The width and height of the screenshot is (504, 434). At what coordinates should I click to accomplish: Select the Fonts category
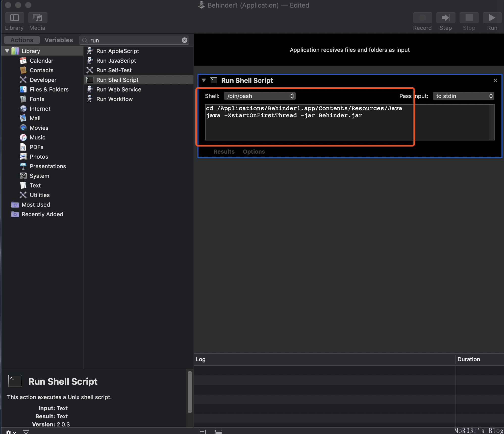click(x=37, y=99)
